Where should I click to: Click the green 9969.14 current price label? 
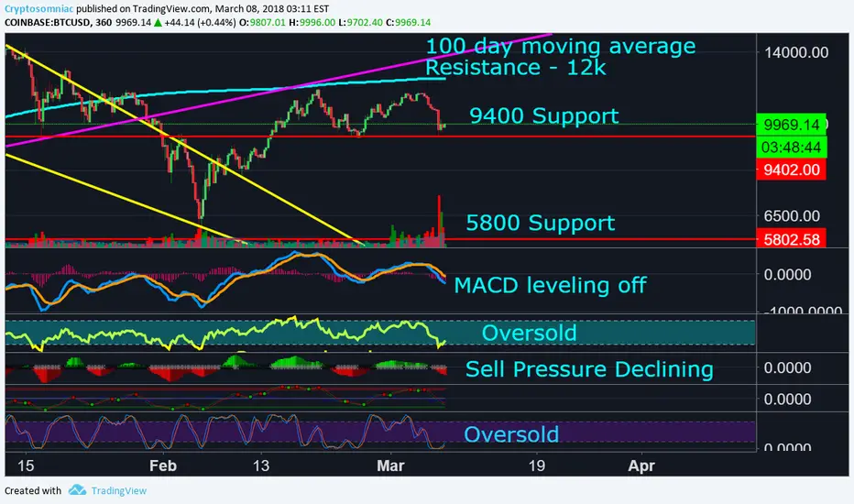point(791,125)
